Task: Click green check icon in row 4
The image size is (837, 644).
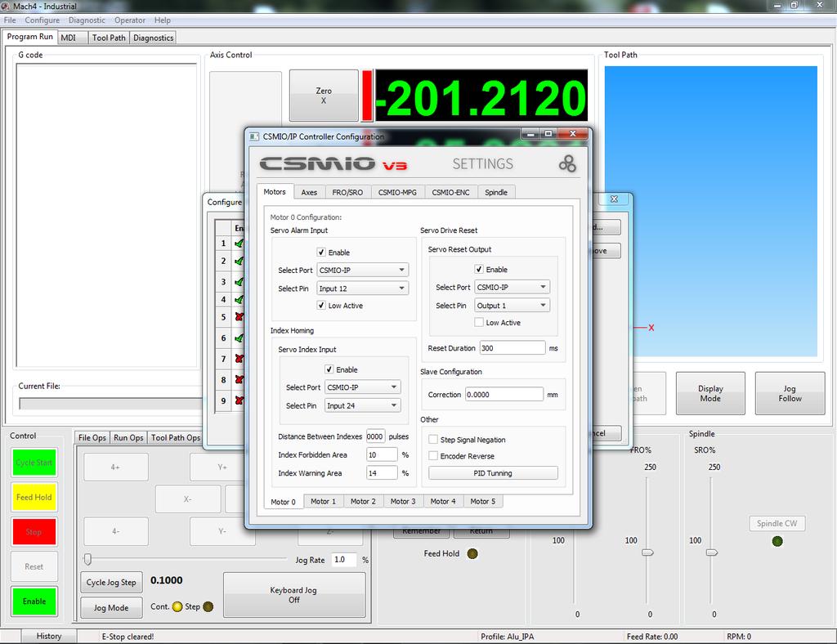Action: (x=239, y=299)
